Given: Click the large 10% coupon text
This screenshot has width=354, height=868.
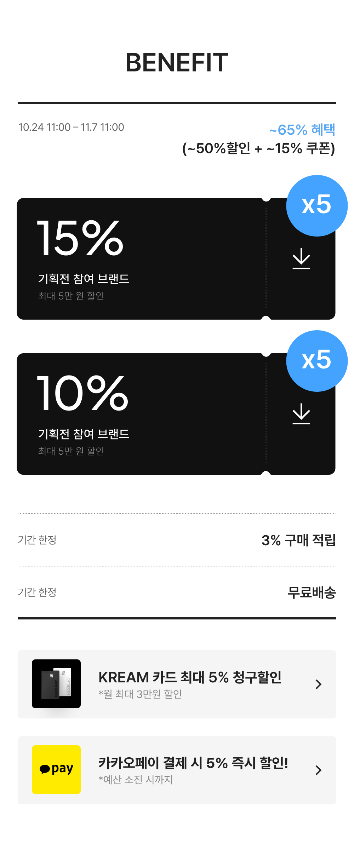Looking at the screenshot, I should [x=82, y=393].
